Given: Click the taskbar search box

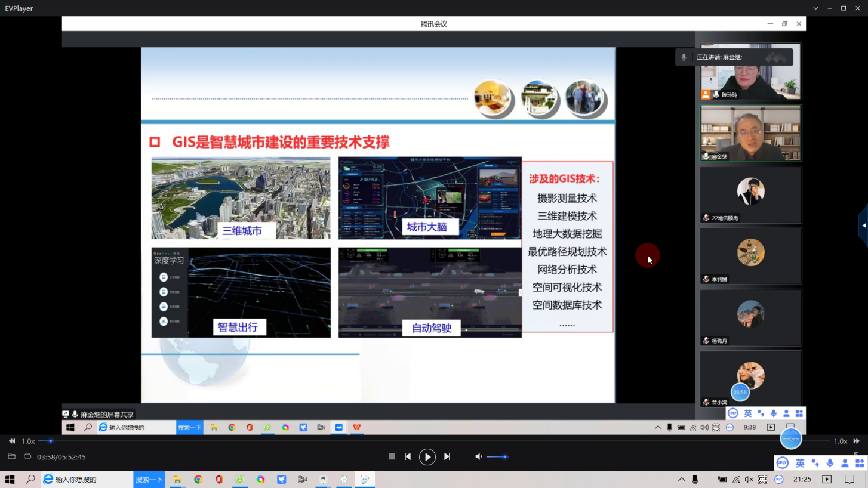Looking at the screenshot, I should 87,479.
